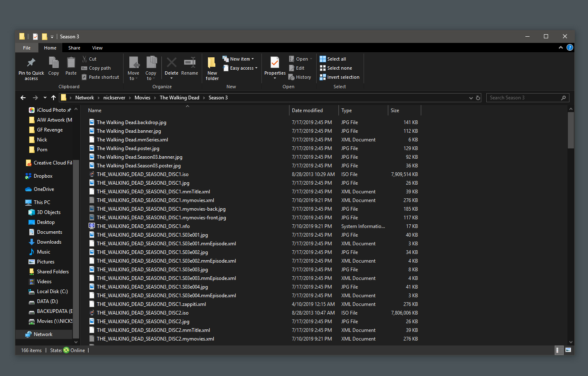Click Cut in the Clipboard group
Image resolution: width=588 pixels, height=376 pixels.
(89, 59)
